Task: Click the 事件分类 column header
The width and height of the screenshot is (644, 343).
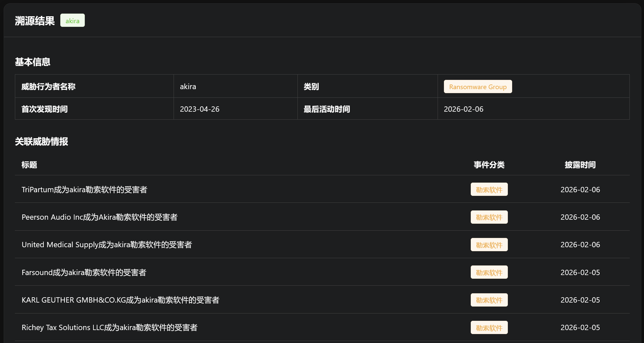Action: [x=489, y=165]
